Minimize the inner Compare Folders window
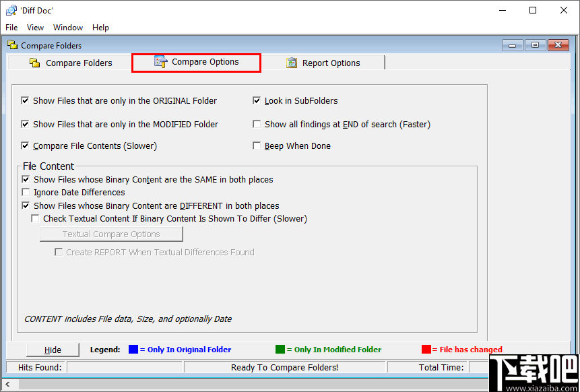580x392 pixels. coord(513,45)
